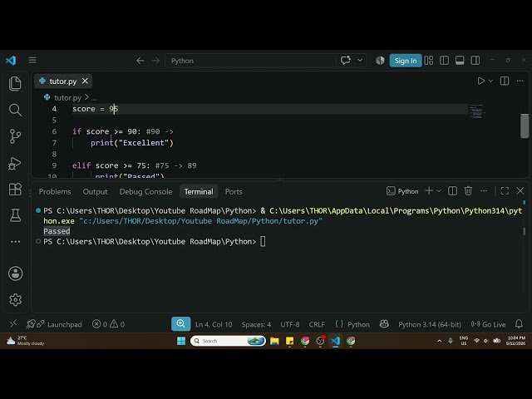Open Go to Line via Ln 4, Col 10
Screen dimensions: 532x399
pos(214,325)
